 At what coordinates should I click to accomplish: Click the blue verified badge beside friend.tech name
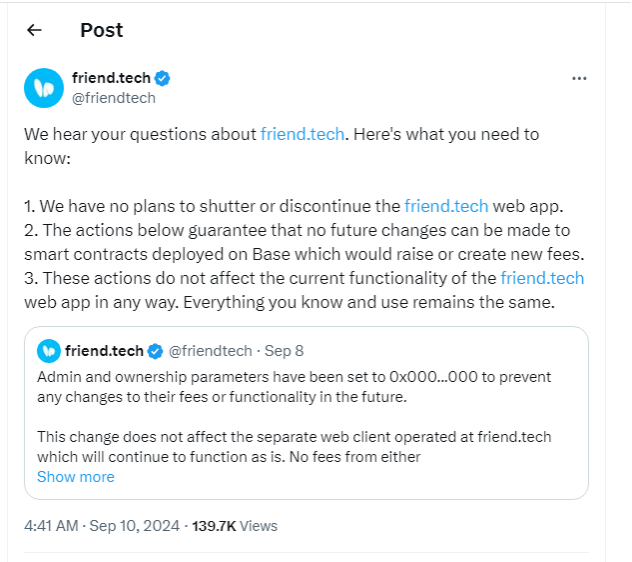[x=161, y=78]
